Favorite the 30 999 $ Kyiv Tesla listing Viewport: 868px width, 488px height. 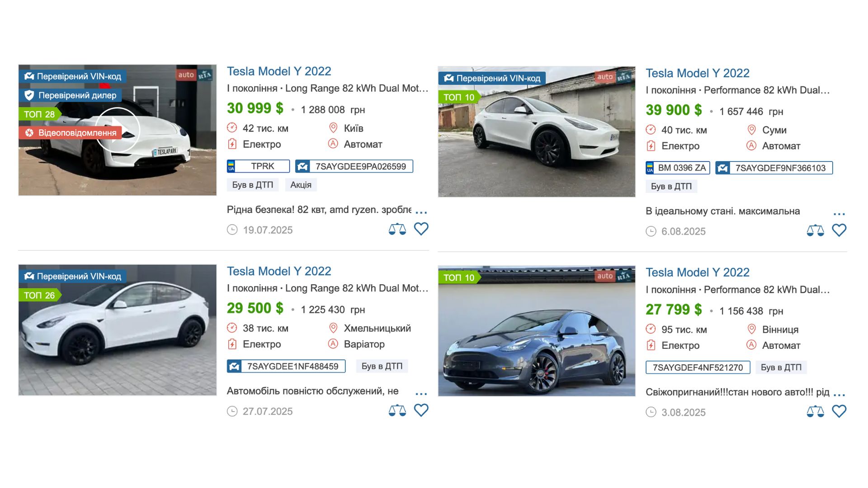pos(421,229)
